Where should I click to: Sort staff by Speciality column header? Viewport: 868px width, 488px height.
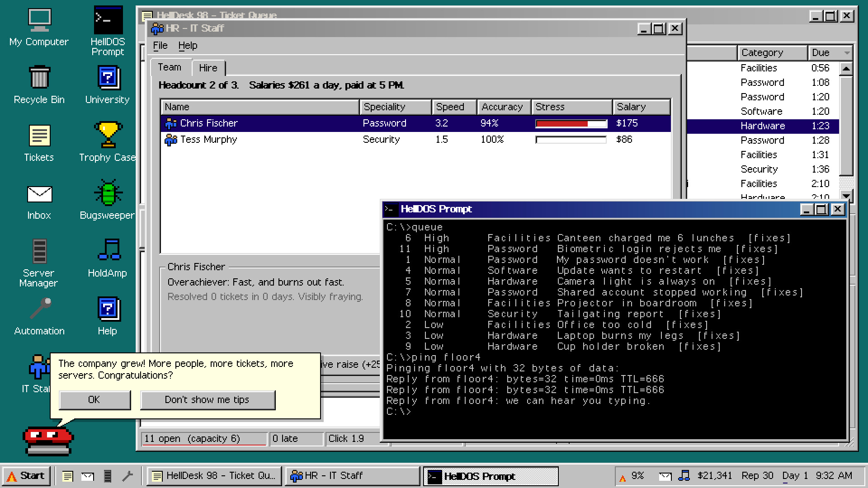[x=396, y=107]
